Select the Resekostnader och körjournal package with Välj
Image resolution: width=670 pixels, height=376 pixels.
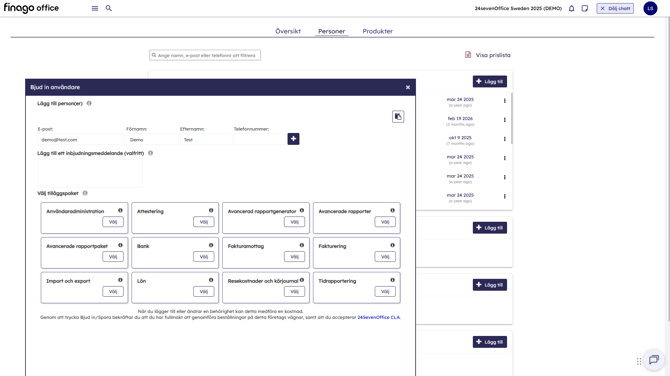coord(294,291)
